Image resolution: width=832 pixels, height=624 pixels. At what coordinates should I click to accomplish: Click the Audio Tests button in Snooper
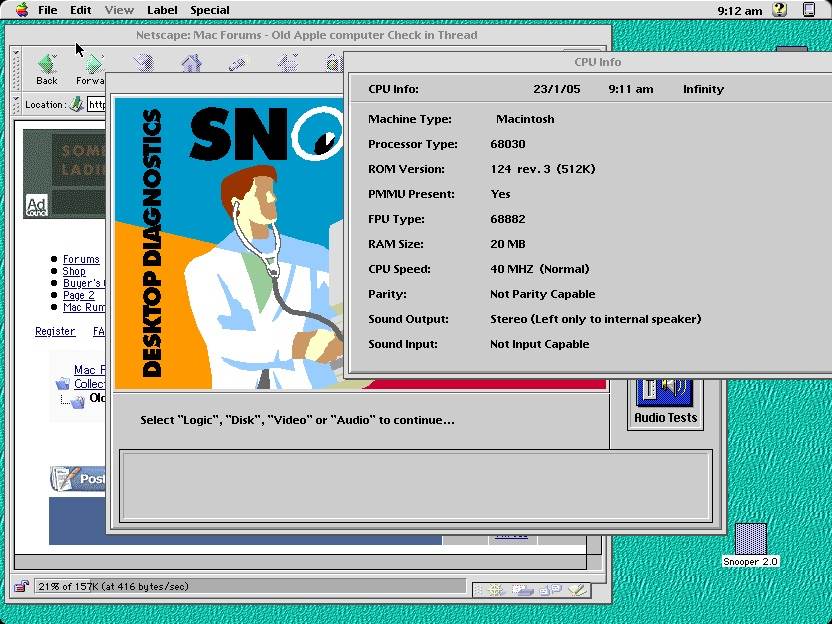click(665, 404)
